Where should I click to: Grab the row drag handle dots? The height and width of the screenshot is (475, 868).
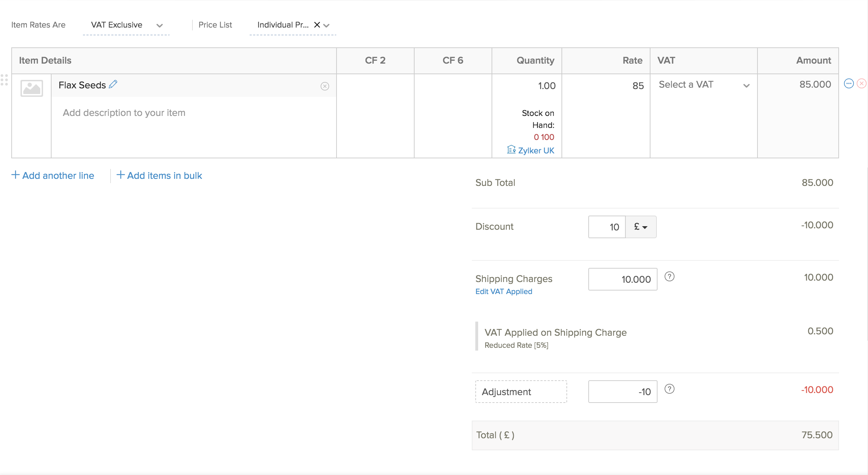pyautogui.click(x=4, y=80)
